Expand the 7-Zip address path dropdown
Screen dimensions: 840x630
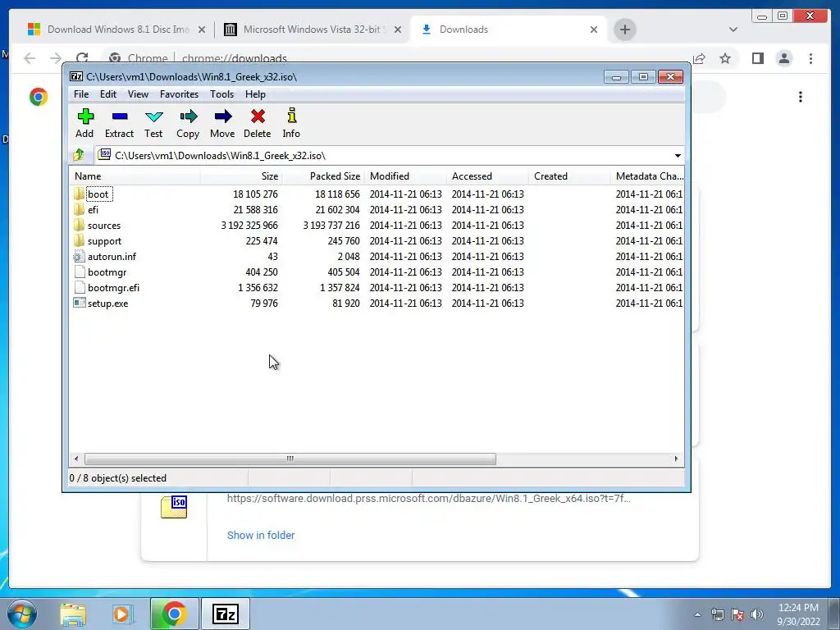click(x=678, y=155)
